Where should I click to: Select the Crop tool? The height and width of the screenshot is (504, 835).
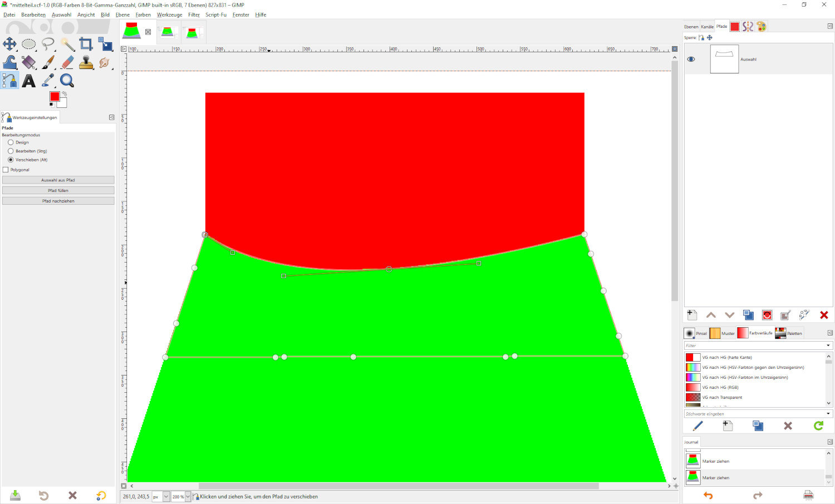click(86, 44)
